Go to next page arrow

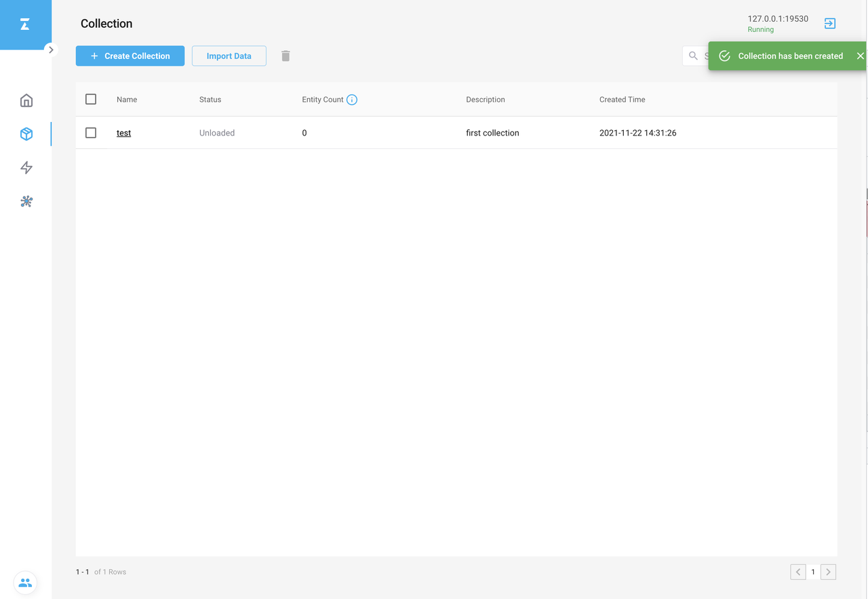(828, 572)
